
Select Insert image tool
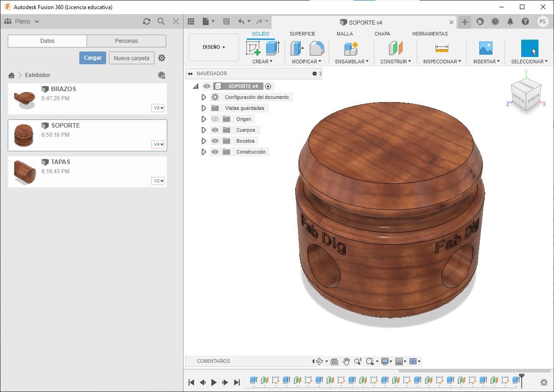coord(486,48)
